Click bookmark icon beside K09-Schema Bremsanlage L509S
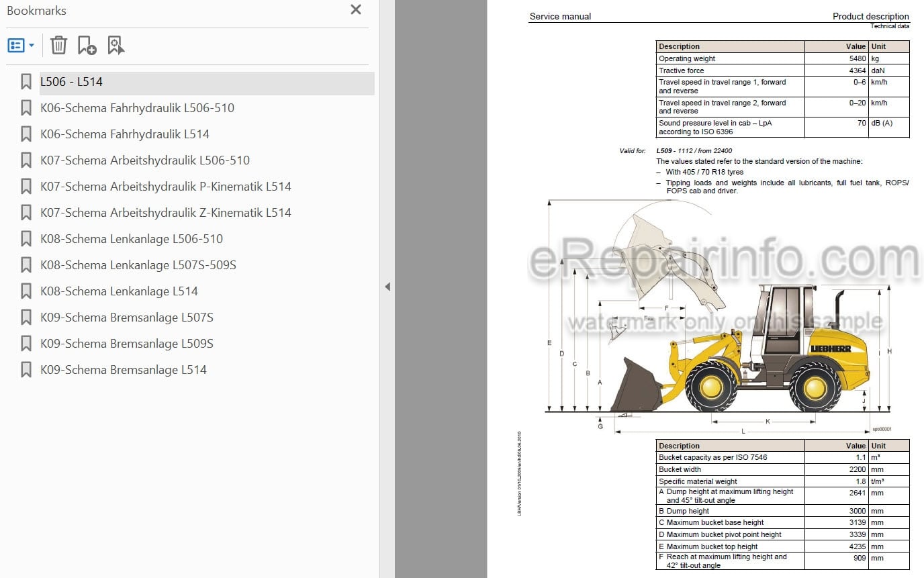Image resolution: width=924 pixels, height=578 pixels. click(26, 344)
